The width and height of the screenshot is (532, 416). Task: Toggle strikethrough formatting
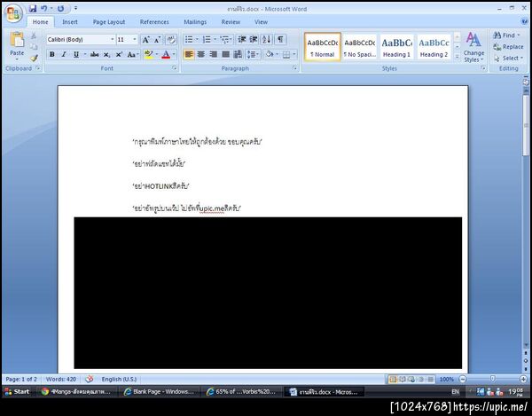point(95,54)
